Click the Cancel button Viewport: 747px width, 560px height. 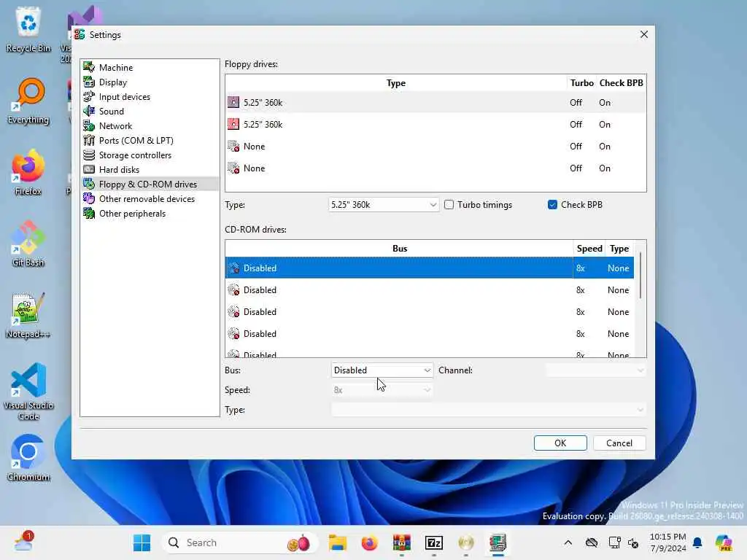click(x=619, y=443)
